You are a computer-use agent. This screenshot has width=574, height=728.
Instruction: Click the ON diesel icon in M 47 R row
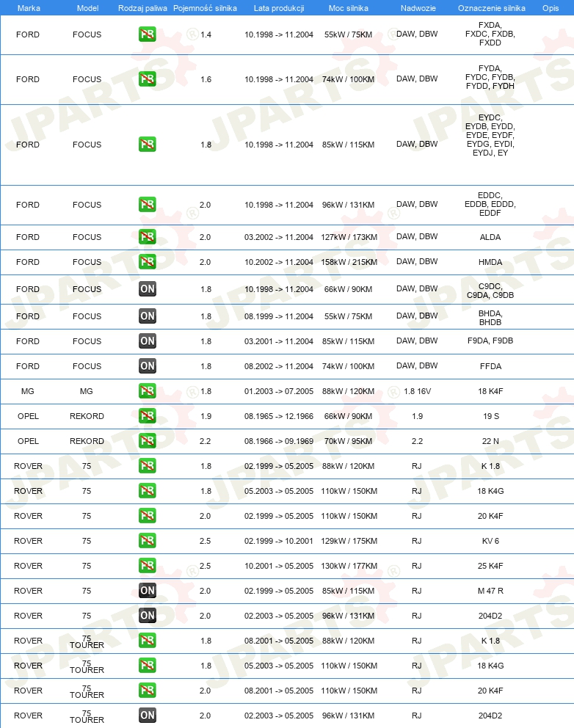tap(148, 591)
